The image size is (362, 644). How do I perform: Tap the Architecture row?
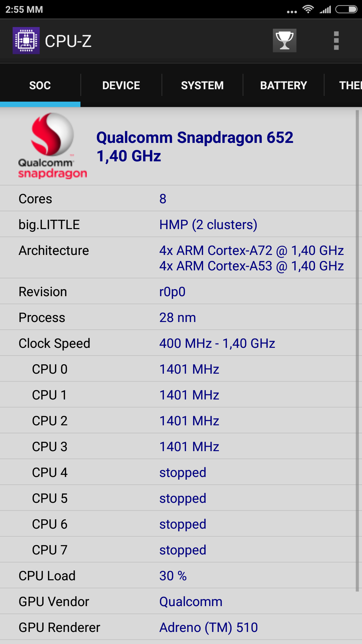pyautogui.click(x=181, y=258)
